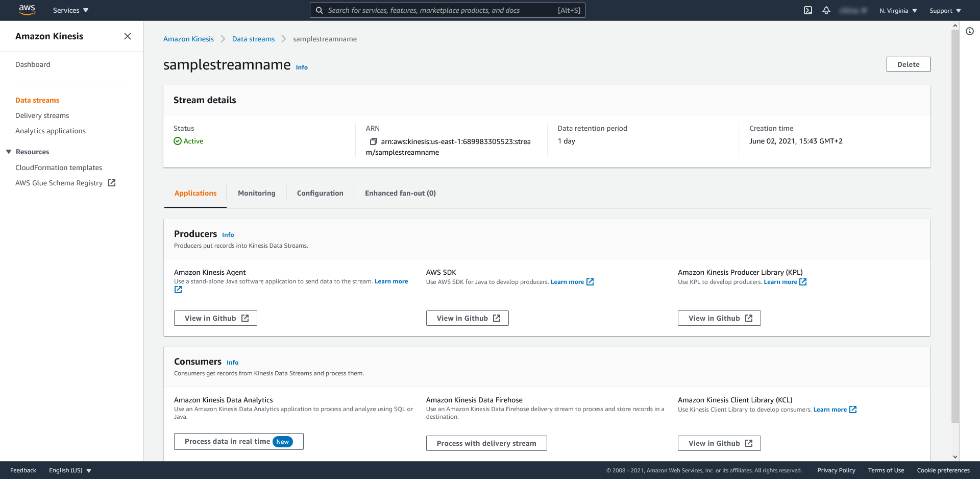
Task: Open the notifications bell icon
Action: [x=826, y=10]
